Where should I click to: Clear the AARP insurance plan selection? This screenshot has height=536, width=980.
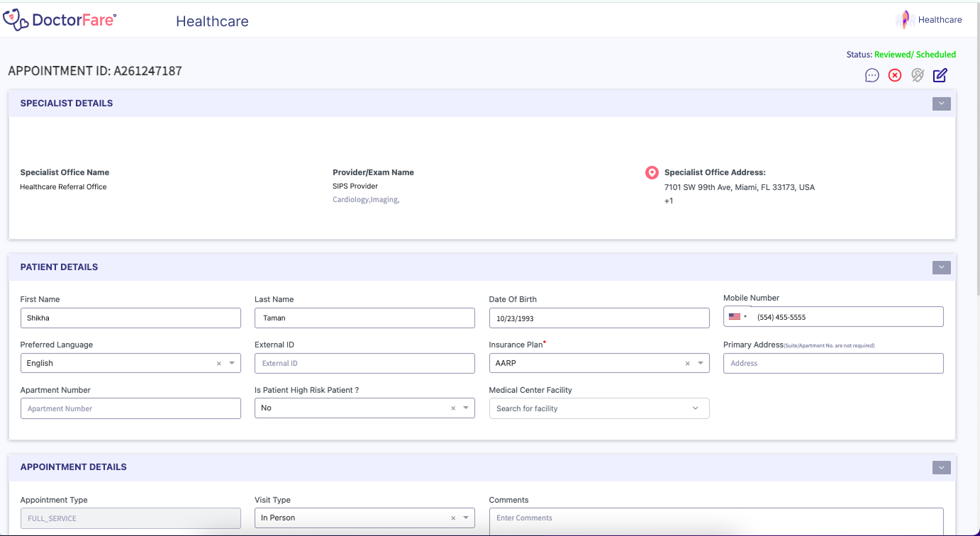687,363
